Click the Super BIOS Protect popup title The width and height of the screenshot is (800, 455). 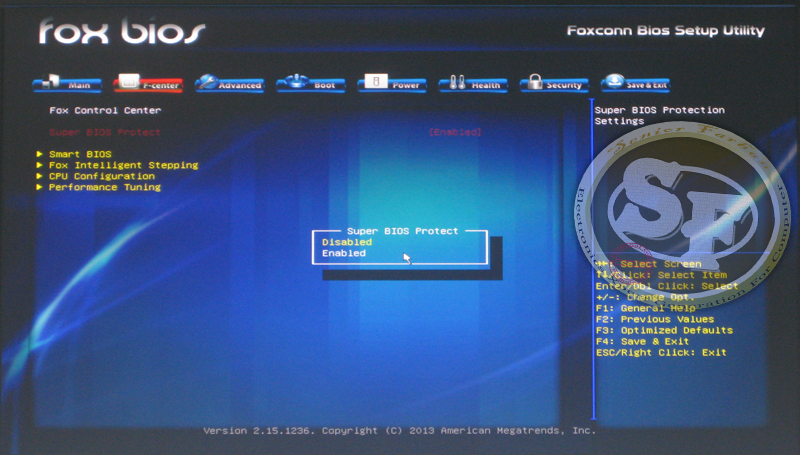[x=403, y=231]
